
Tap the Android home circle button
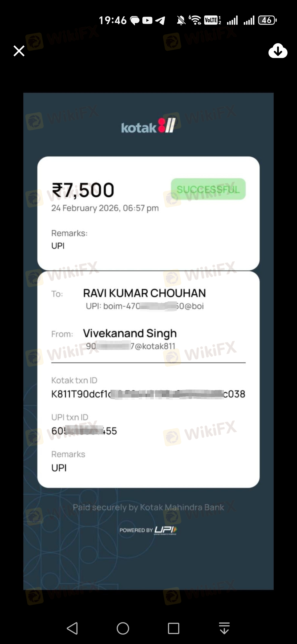123,628
